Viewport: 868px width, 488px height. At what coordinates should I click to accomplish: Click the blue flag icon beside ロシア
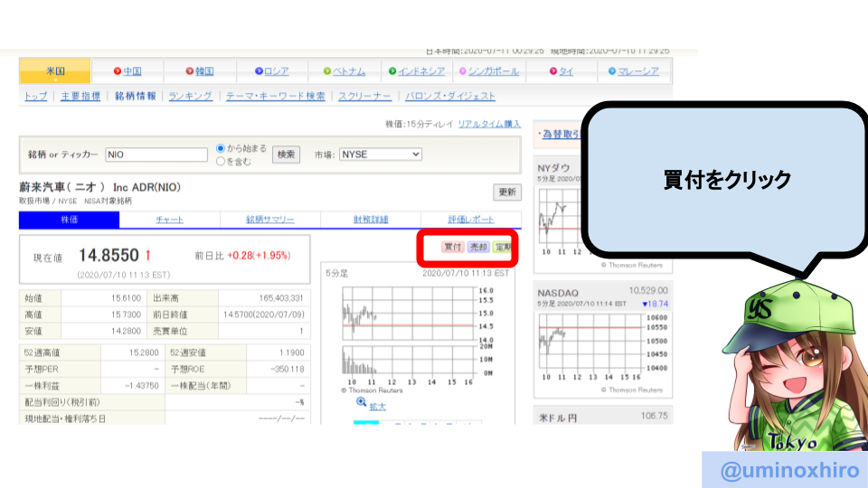(x=259, y=70)
